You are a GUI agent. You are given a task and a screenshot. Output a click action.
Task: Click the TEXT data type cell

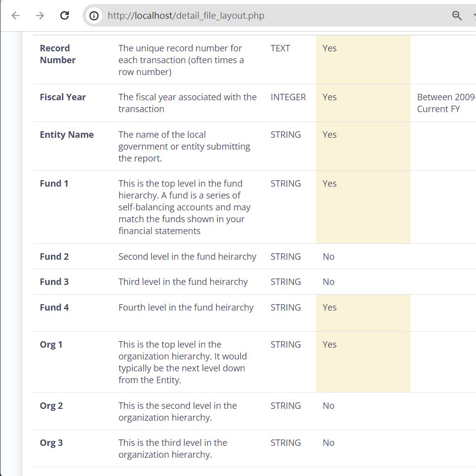click(280, 48)
